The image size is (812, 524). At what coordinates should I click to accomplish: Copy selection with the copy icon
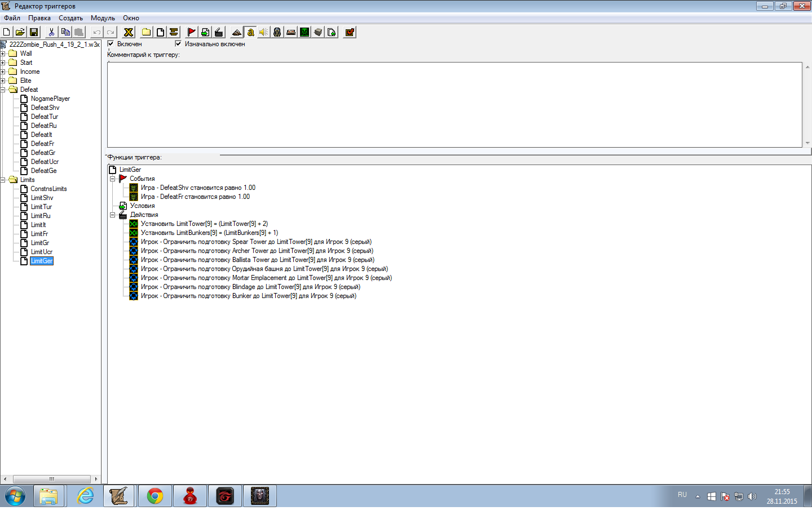click(x=65, y=32)
